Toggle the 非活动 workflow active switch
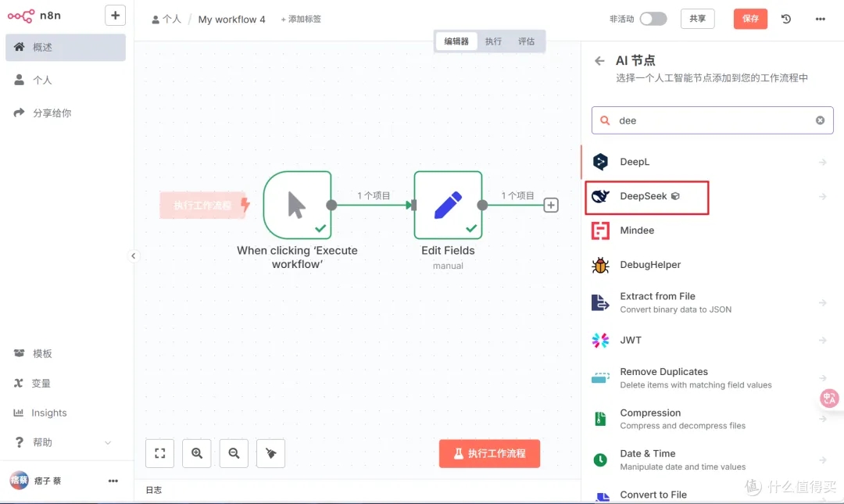The height and width of the screenshot is (504, 844). (x=653, y=19)
